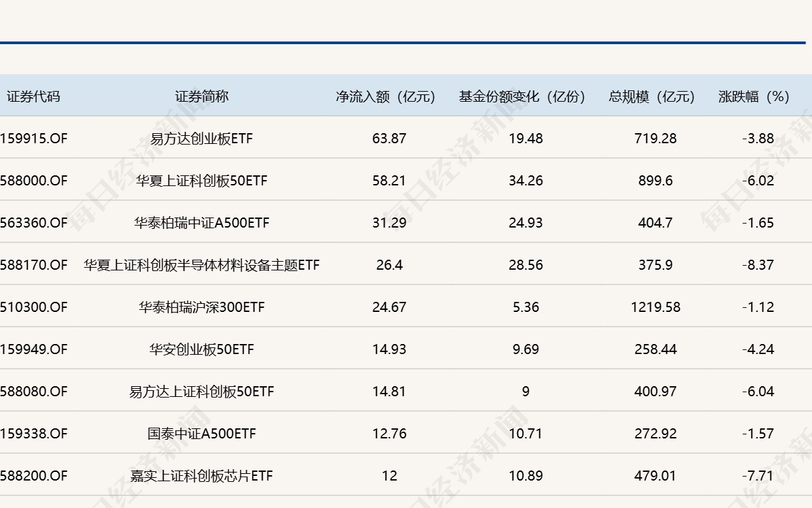The height and width of the screenshot is (508, 812).
Task: Select change percentage -4.24
Action: (x=758, y=349)
